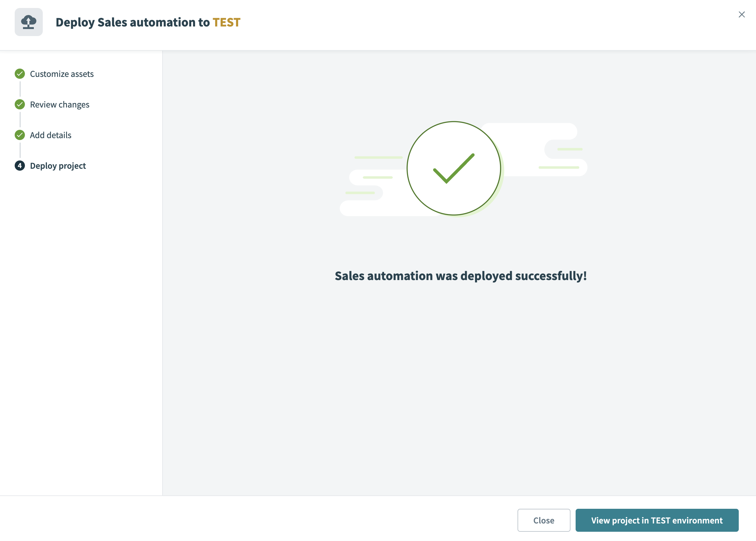Click the green check beside Add details
This screenshot has width=756, height=541.
pos(20,135)
